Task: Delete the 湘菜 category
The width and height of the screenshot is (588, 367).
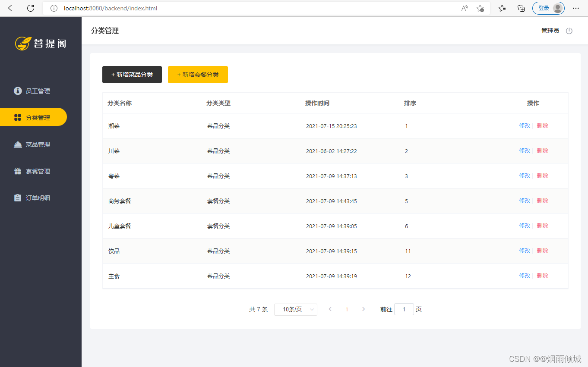Action: click(x=542, y=125)
